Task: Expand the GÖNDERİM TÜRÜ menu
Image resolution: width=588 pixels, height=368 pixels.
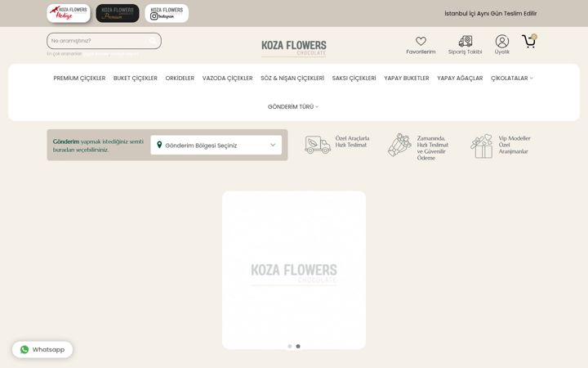Action: [x=293, y=106]
